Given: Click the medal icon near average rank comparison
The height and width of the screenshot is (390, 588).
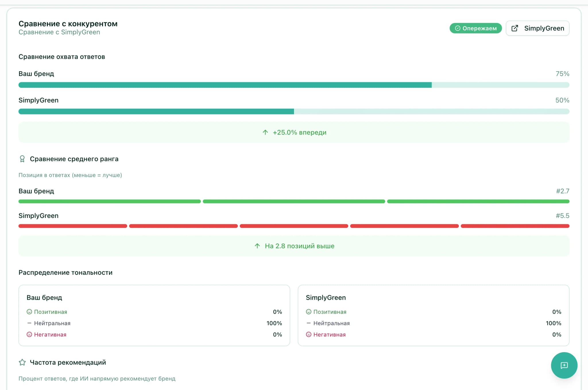Looking at the screenshot, I should [x=22, y=159].
